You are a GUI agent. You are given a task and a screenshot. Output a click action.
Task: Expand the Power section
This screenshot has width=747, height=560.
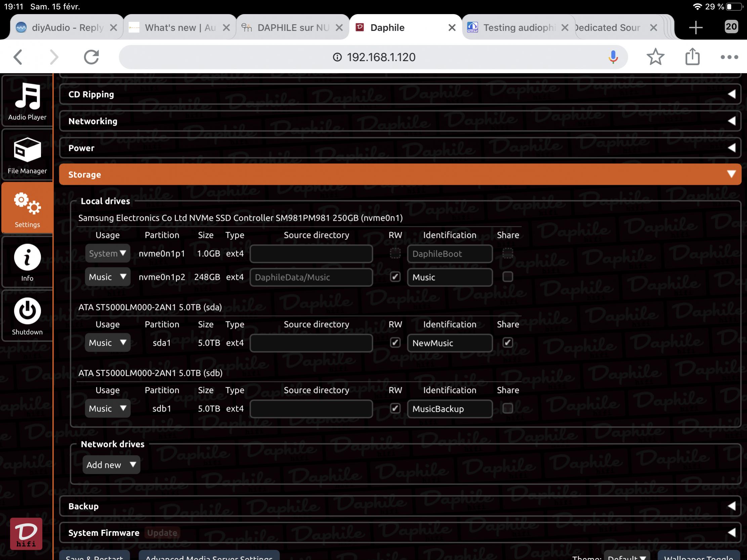[x=400, y=148]
